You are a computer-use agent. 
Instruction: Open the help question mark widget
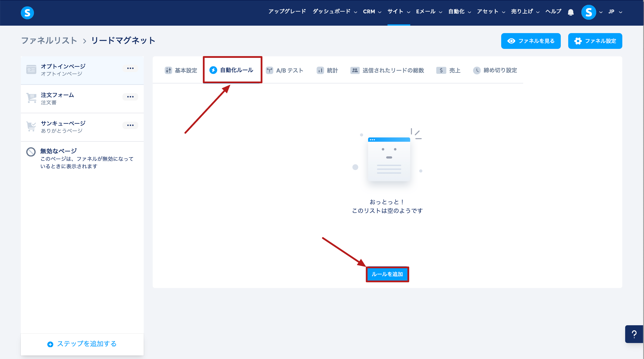(634, 334)
